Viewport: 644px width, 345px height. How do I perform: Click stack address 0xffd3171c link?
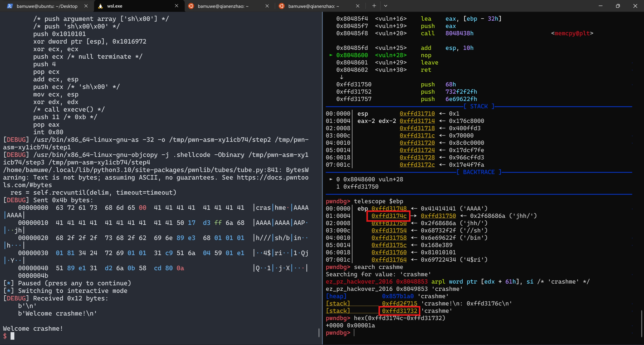[417, 135]
